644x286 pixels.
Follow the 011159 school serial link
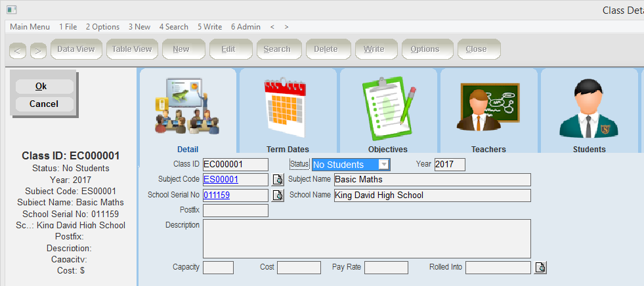(x=217, y=195)
